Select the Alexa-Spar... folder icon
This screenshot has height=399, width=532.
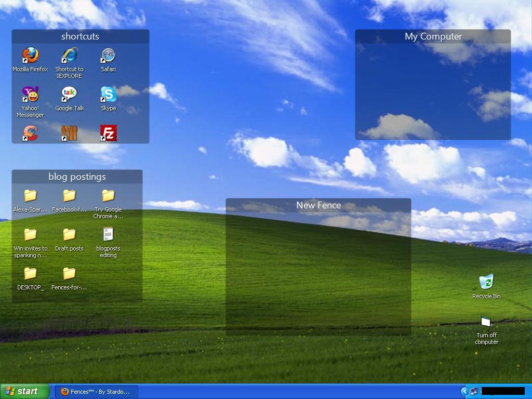tap(31, 196)
